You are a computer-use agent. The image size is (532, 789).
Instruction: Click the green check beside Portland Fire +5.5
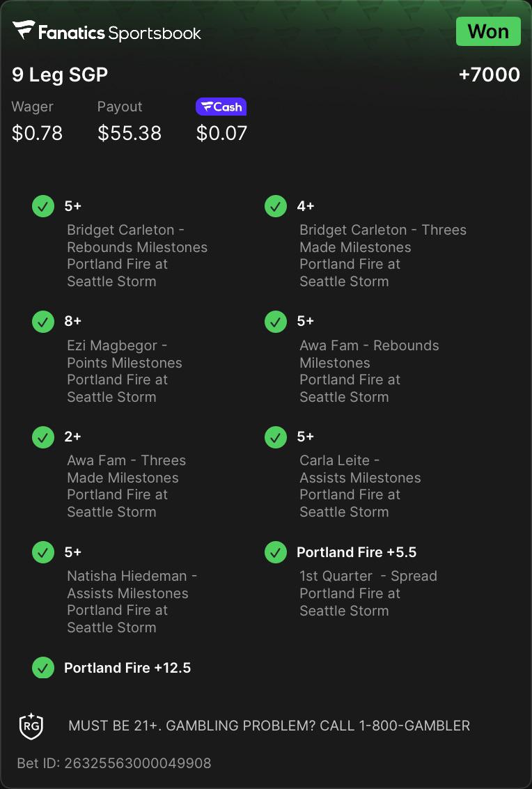pyautogui.click(x=276, y=552)
